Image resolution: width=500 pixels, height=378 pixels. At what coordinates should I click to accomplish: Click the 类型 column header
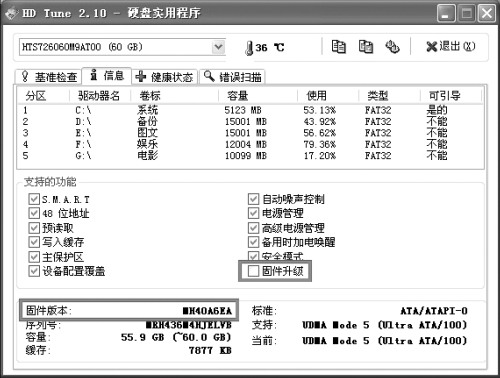click(x=389, y=96)
